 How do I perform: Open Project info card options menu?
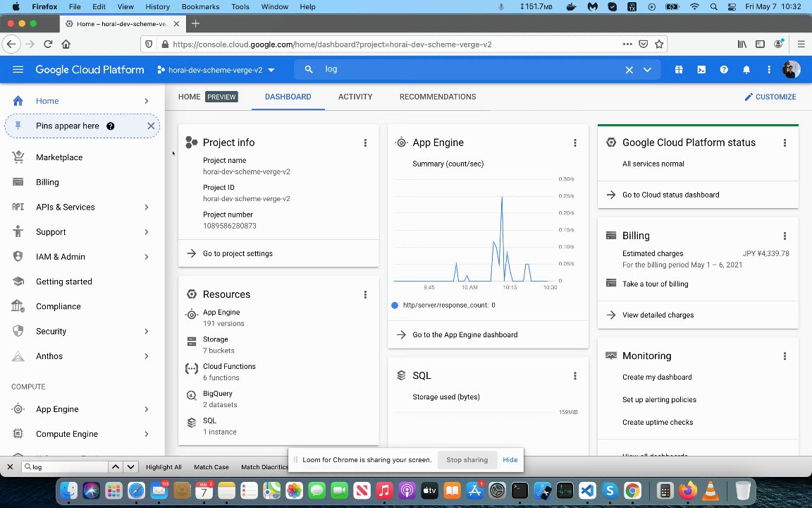[365, 143]
